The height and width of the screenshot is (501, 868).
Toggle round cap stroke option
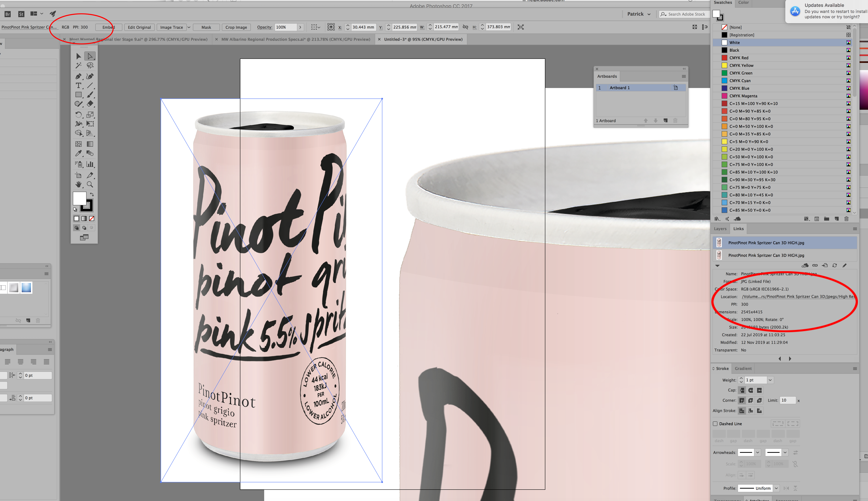click(x=751, y=390)
